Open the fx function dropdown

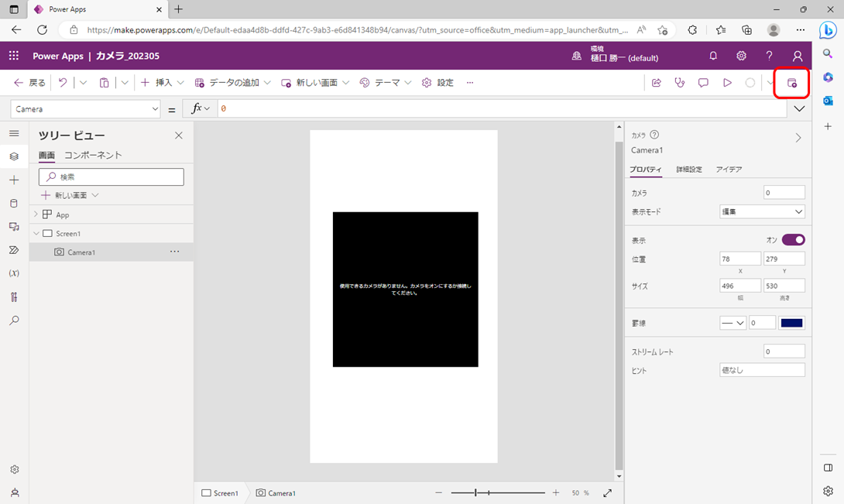click(x=201, y=108)
